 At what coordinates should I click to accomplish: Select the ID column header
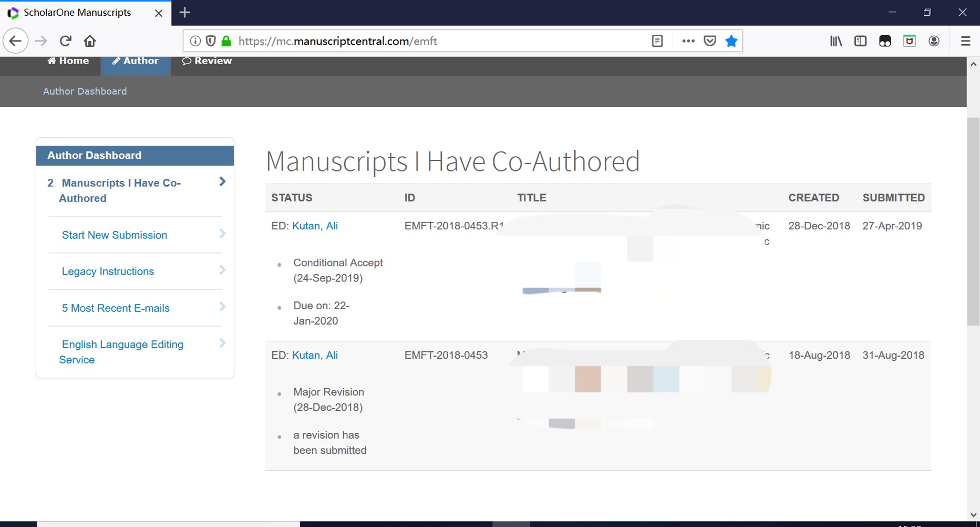(410, 198)
